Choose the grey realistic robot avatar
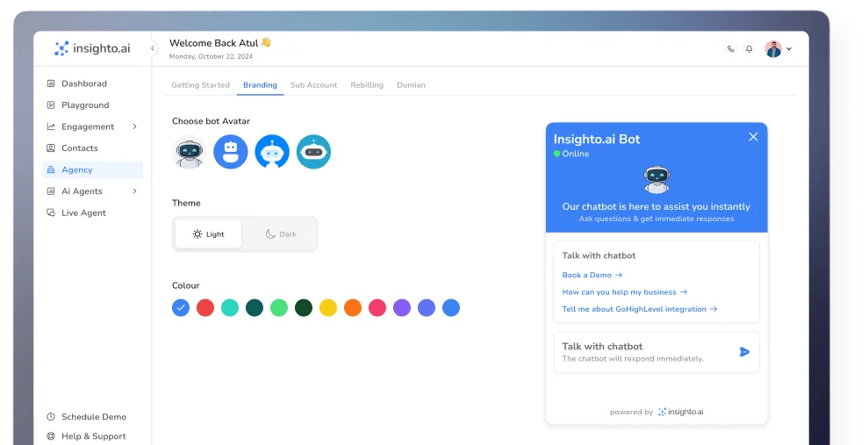The width and height of the screenshot is (868, 445). pos(190,152)
